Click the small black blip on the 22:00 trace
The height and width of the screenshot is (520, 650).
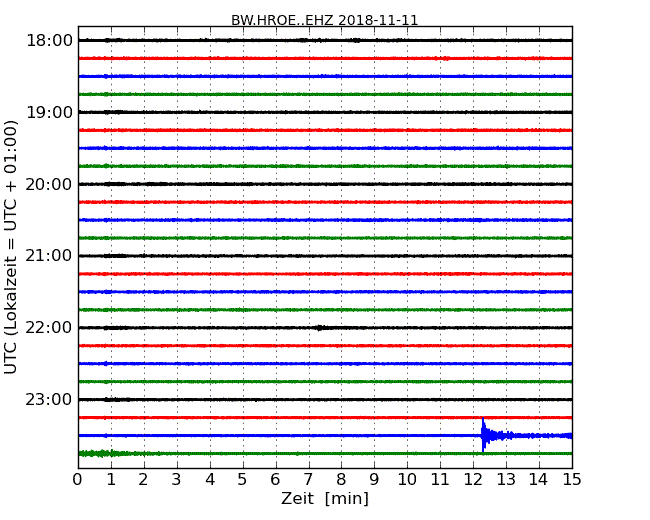320,328
